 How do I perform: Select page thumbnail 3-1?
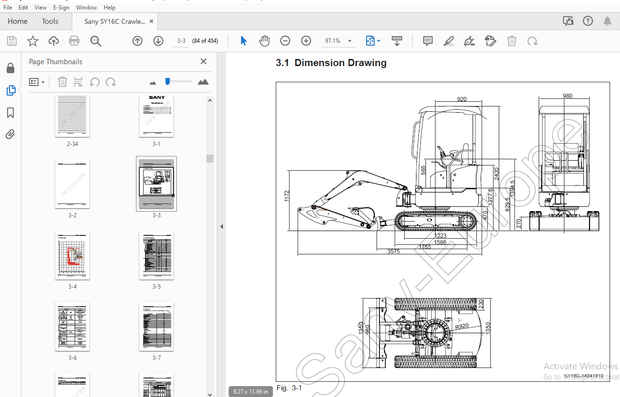[x=157, y=116]
